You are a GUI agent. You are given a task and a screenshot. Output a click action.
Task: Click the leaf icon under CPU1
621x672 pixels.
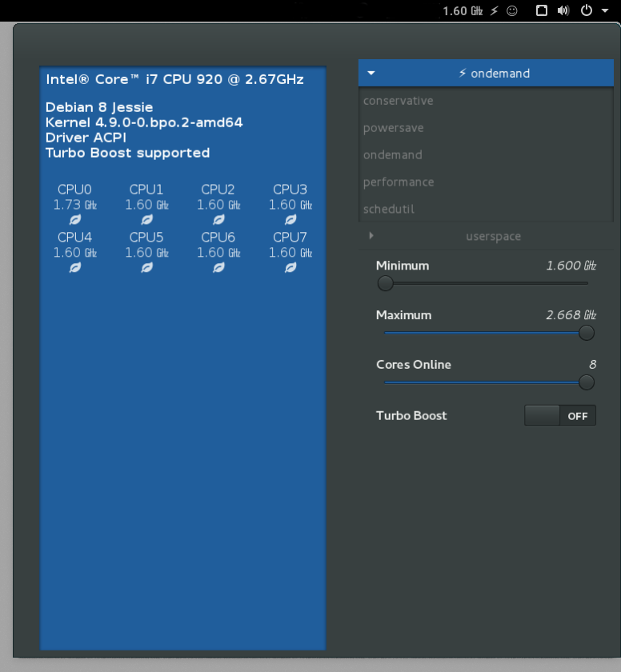click(x=146, y=220)
